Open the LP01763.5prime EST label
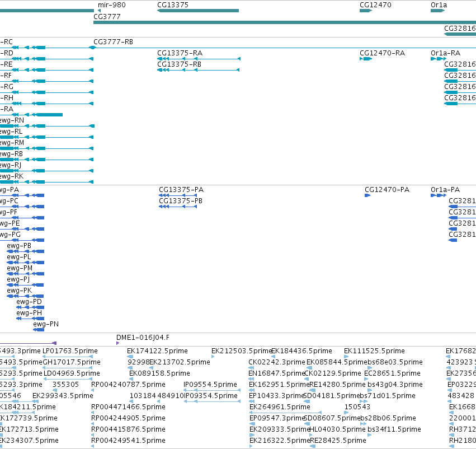This screenshot has width=476, height=449. click(70, 351)
